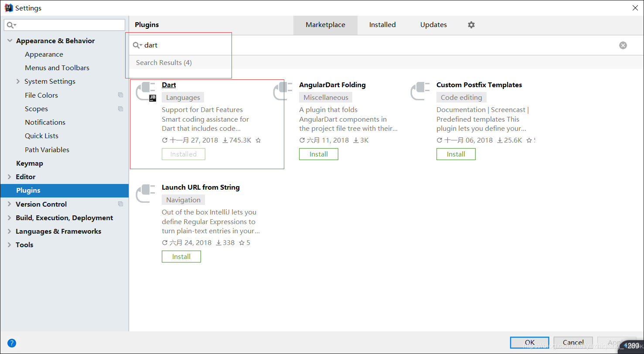The height and width of the screenshot is (354, 644).
Task: Click the AngularDart Folding update date icon
Action: click(302, 140)
